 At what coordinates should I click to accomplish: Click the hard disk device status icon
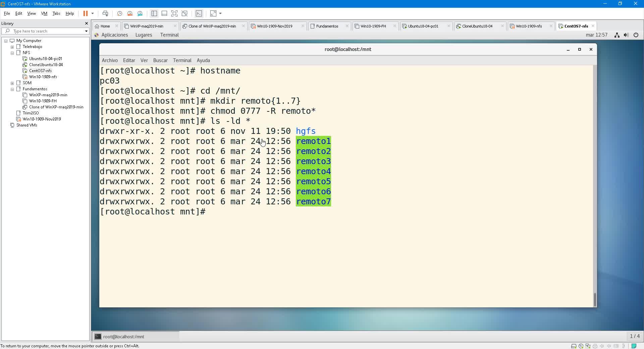click(574, 346)
